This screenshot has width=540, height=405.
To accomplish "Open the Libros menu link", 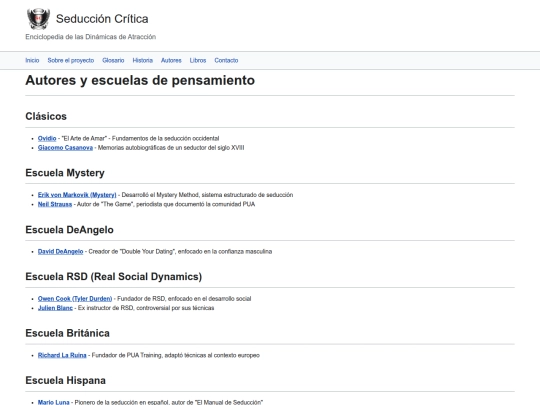I will (x=198, y=60).
